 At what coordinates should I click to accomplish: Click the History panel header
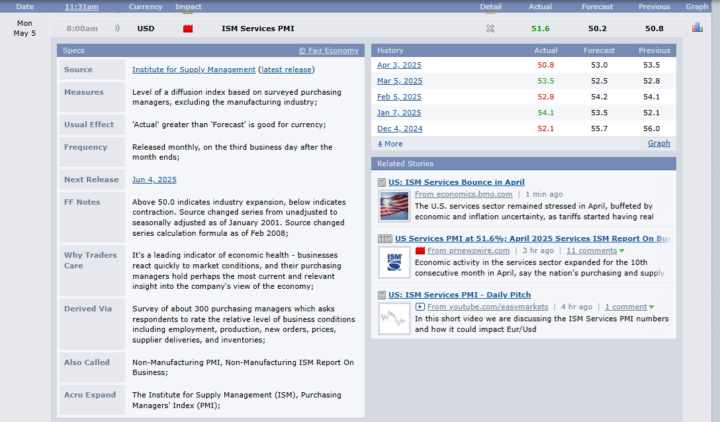coord(523,51)
